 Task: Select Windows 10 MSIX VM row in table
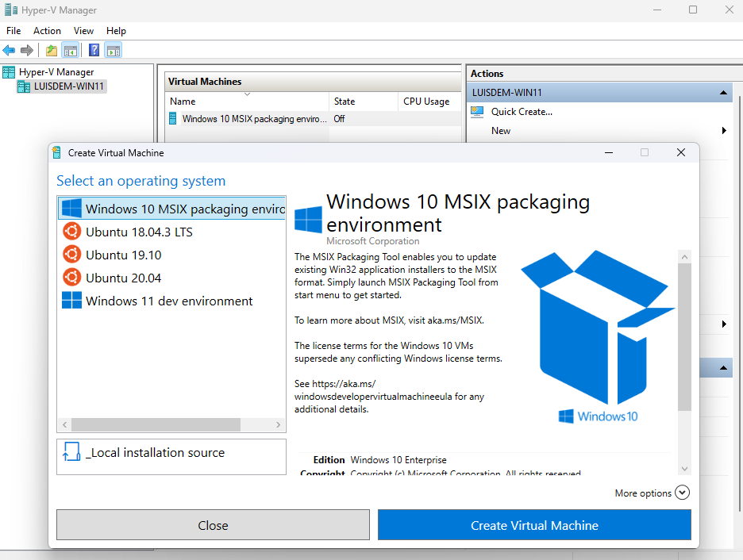(314, 119)
